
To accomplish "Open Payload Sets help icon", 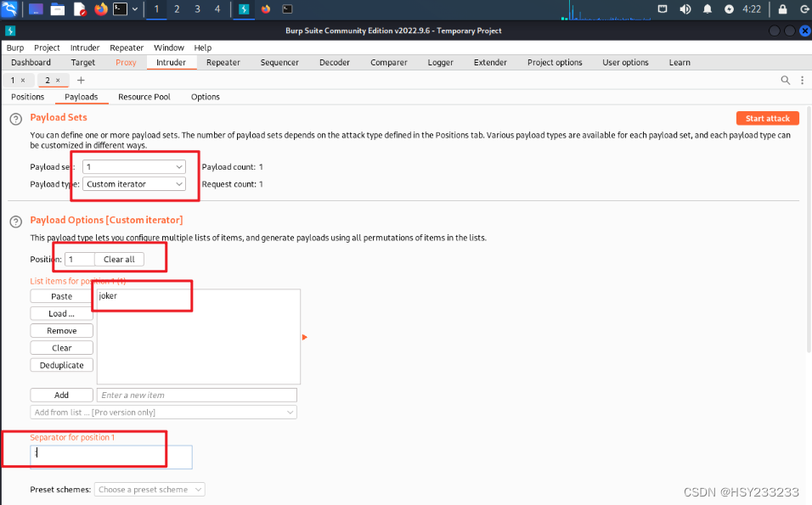I will pyautogui.click(x=16, y=119).
